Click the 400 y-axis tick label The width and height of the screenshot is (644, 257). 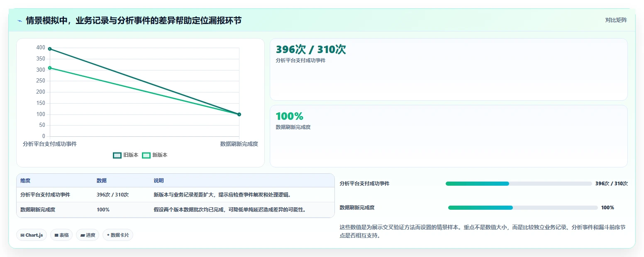41,48
